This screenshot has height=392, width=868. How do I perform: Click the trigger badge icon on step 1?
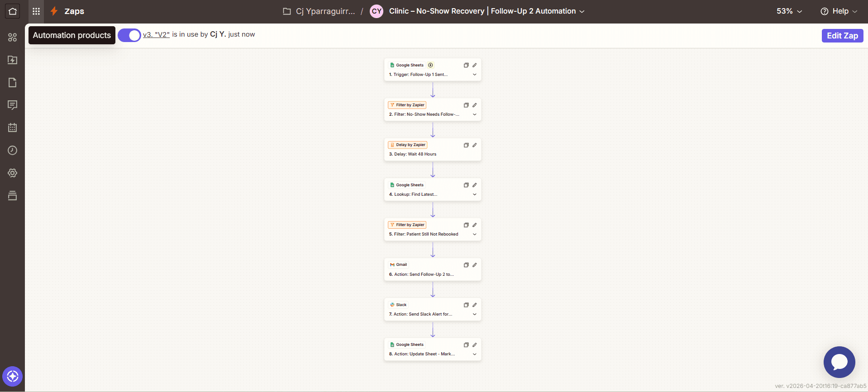coord(430,65)
